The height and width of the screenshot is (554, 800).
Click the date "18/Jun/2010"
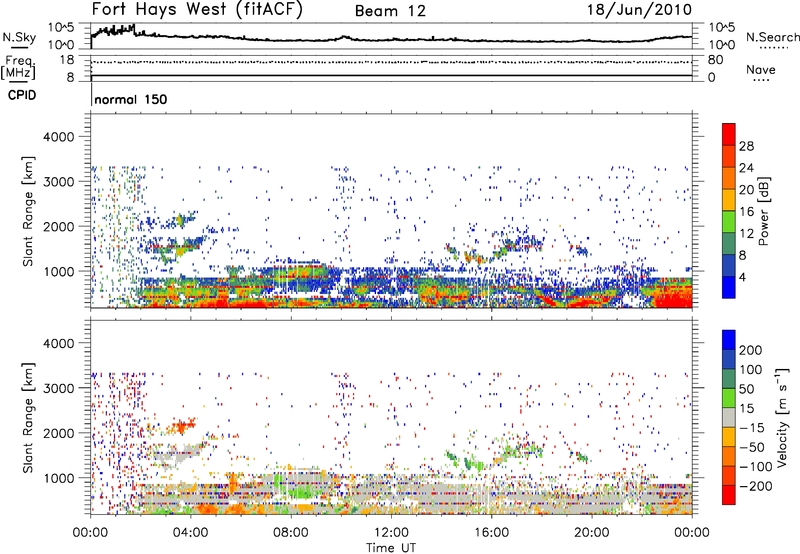tap(639, 10)
